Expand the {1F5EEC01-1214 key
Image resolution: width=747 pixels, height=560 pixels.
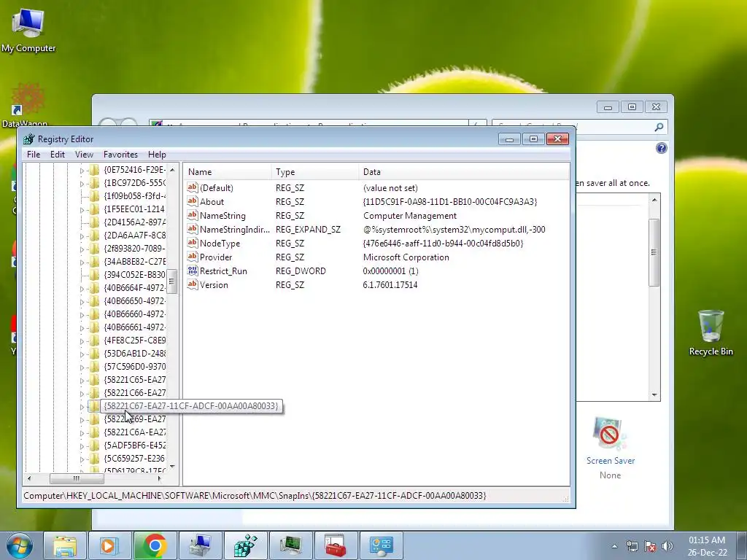[x=82, y=209]
